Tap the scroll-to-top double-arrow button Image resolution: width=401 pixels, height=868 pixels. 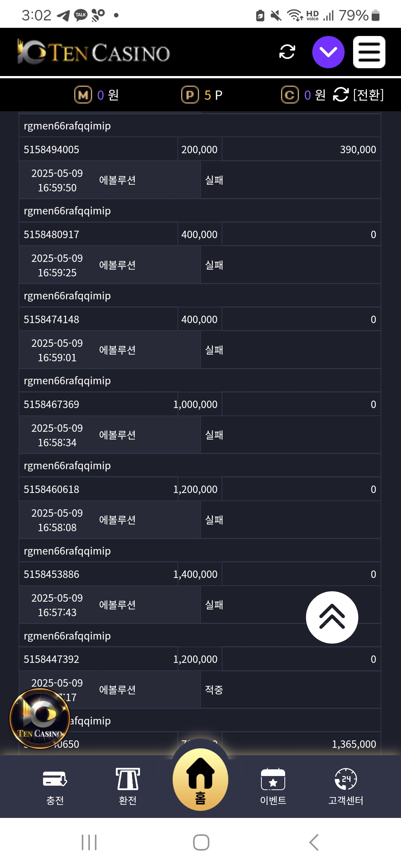coord(332,617)
